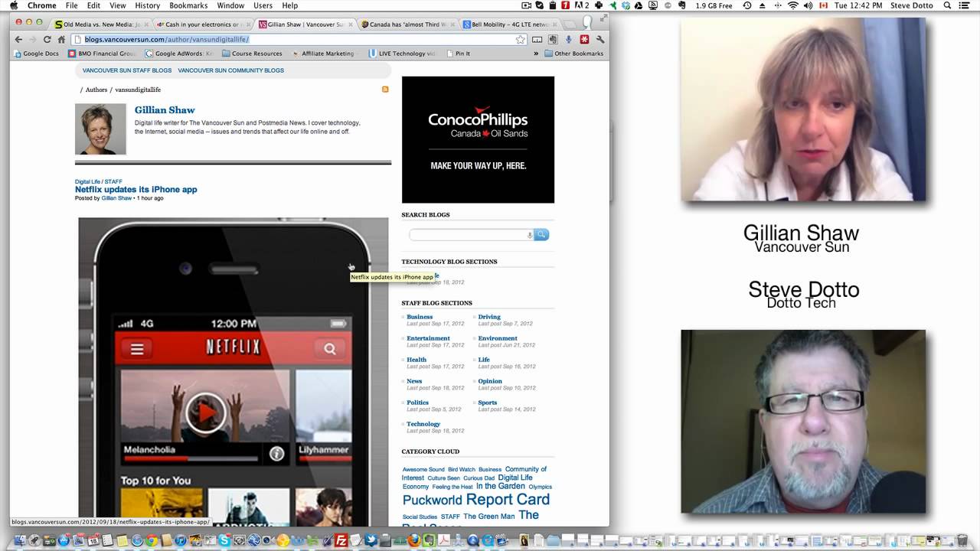Open the Technology blog section link

[x=423, y=424]
